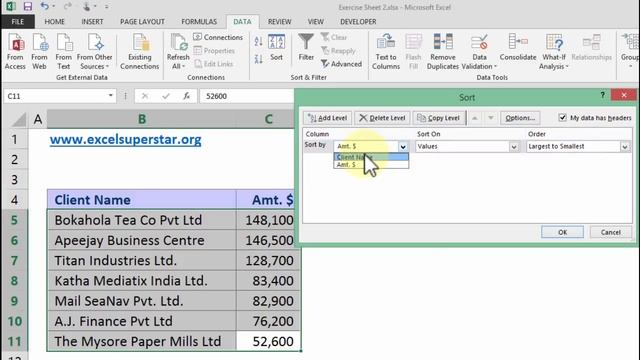The width and height of the screenshot is (640, 360).
Task: Open the FILE tab
Action: coord(18,22)
